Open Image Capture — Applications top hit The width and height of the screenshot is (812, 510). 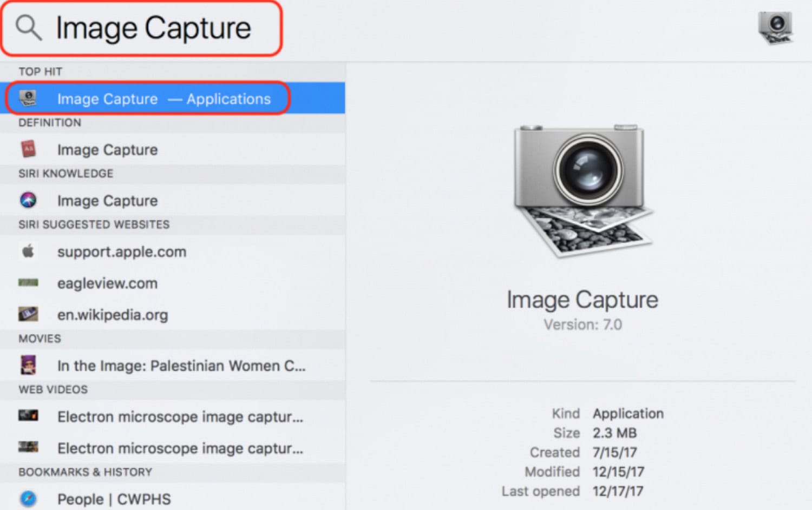tap(173, 98)
